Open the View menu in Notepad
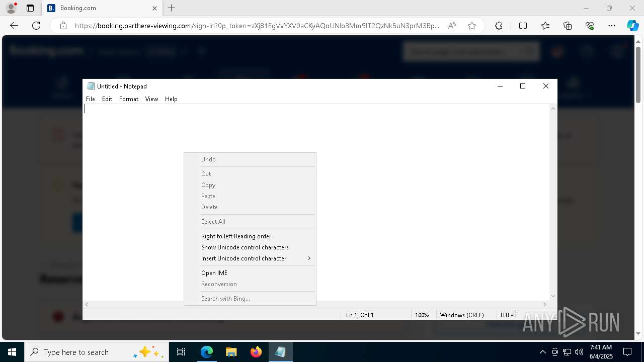The height and width of the screenshot is (362, 644). pyautogui.click(x=151, y=99)
